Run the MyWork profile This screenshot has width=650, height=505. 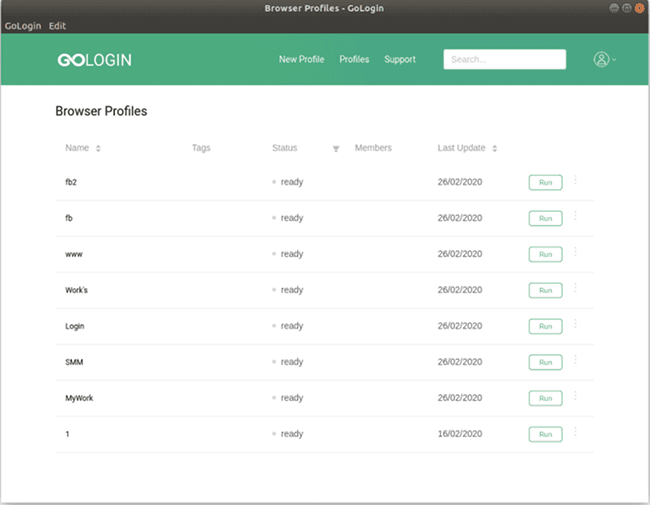point(546,398)
